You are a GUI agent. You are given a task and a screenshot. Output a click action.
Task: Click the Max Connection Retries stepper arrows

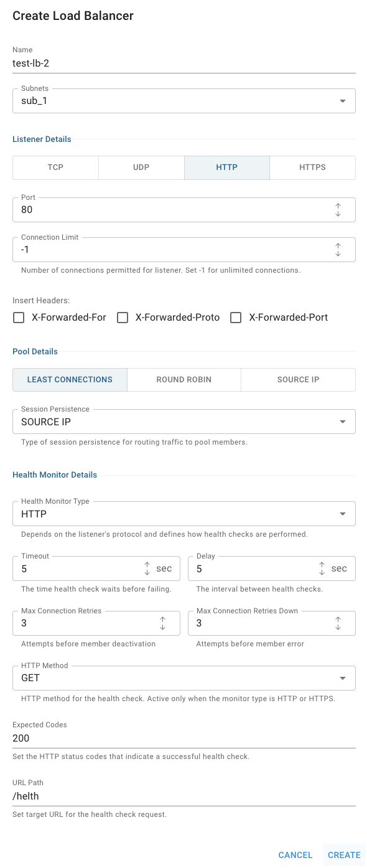pos(163,623)
